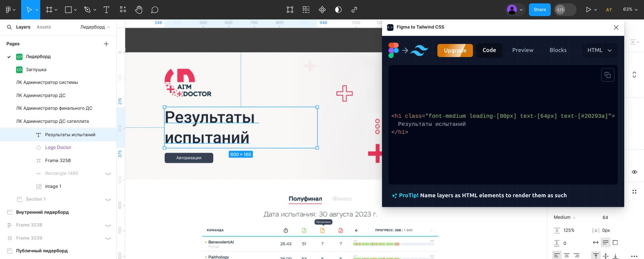644x259 pixels.
Task: Open the present options dropdown arrow
Action: click(x=596, y=10)
